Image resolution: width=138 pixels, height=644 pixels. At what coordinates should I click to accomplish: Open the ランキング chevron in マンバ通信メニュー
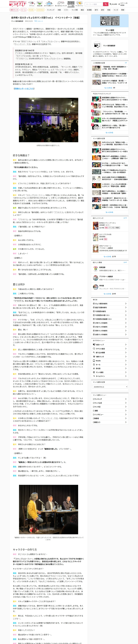click(126, 399)
